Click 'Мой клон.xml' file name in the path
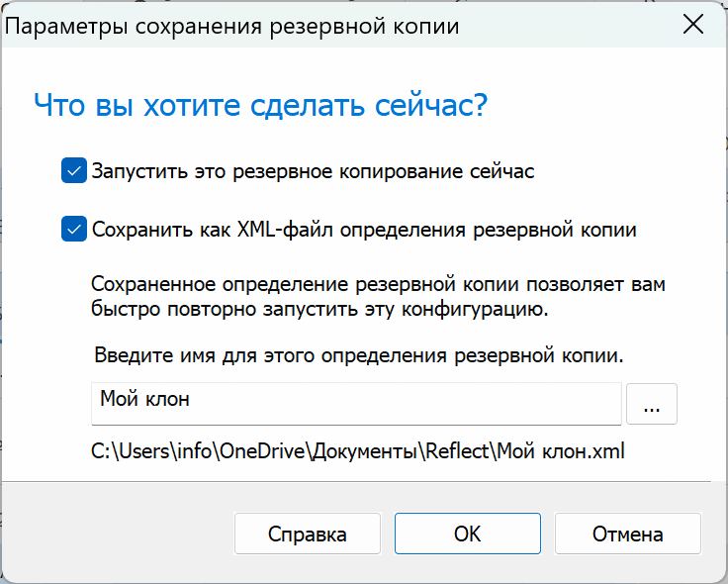 pyautogui.click(x=561, y=453)
